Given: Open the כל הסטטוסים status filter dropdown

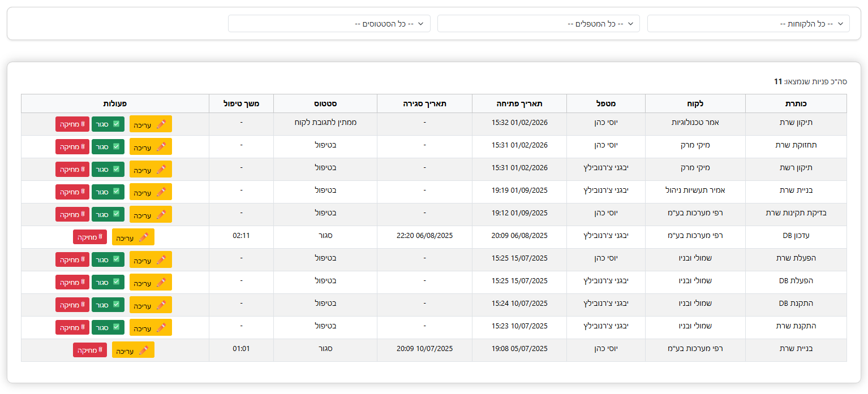Looking at the screenshot, I should tap(329, 24).
